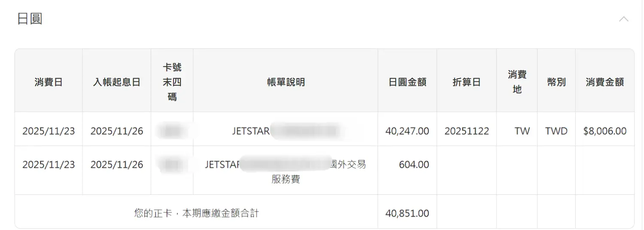Select the TW location cell

point(522,131)
